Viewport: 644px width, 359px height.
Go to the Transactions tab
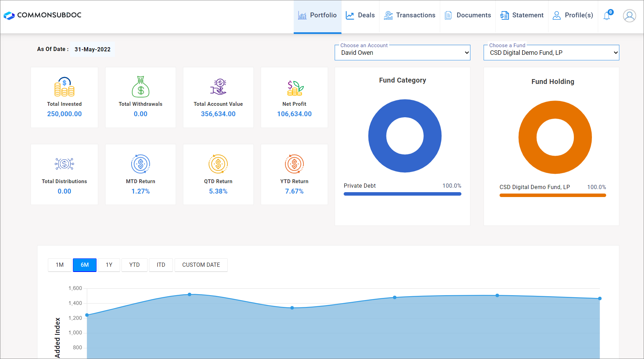[410, 15]
